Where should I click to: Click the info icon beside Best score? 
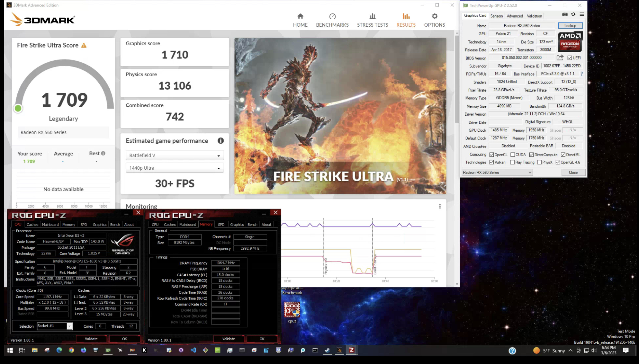[x=103, y=153]
